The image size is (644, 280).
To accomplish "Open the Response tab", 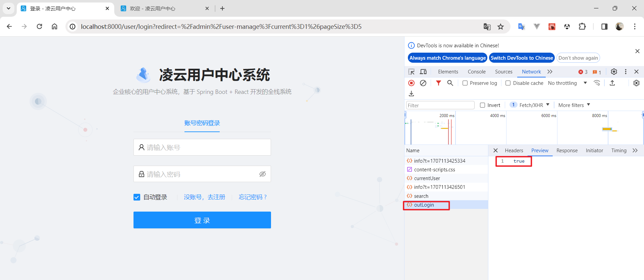I will [567, 151].
